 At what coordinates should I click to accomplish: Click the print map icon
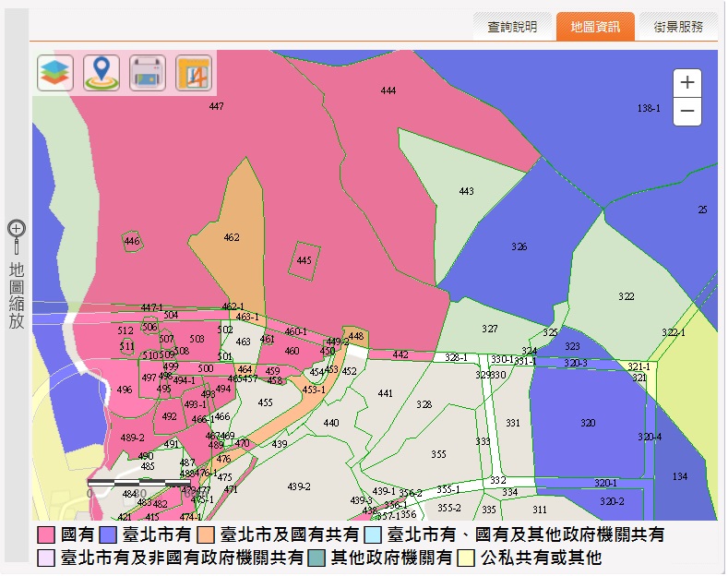point(148,73)
